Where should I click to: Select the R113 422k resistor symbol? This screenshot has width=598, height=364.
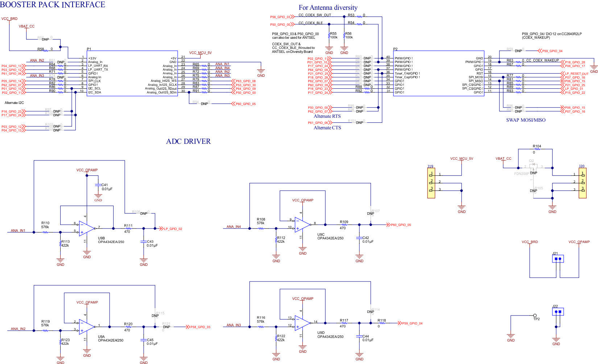pyautogui.click(x=60, y=244)
